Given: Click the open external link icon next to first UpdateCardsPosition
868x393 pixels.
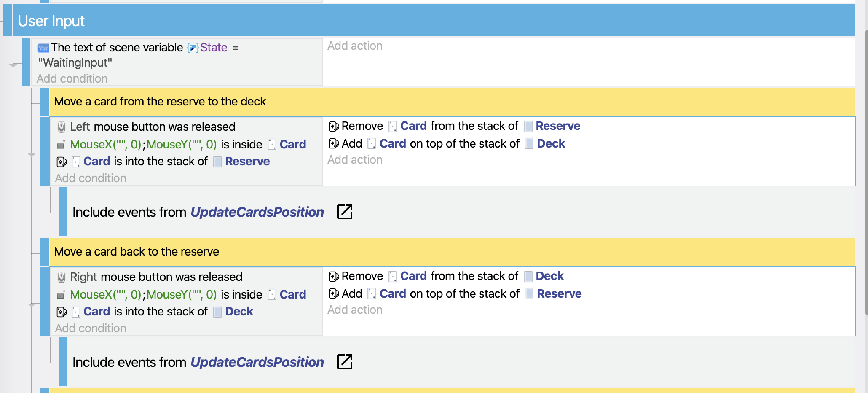Looking at the screenshot, I should 344,212.
